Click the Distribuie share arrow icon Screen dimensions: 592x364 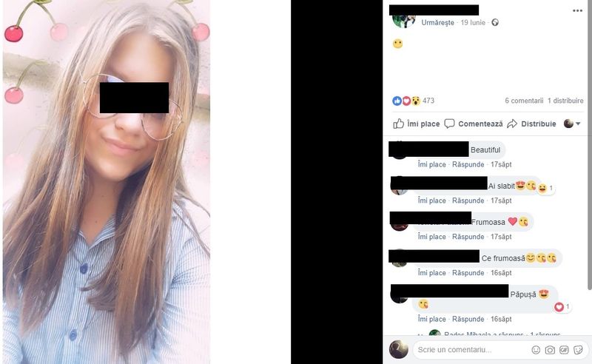coord(512,124)
